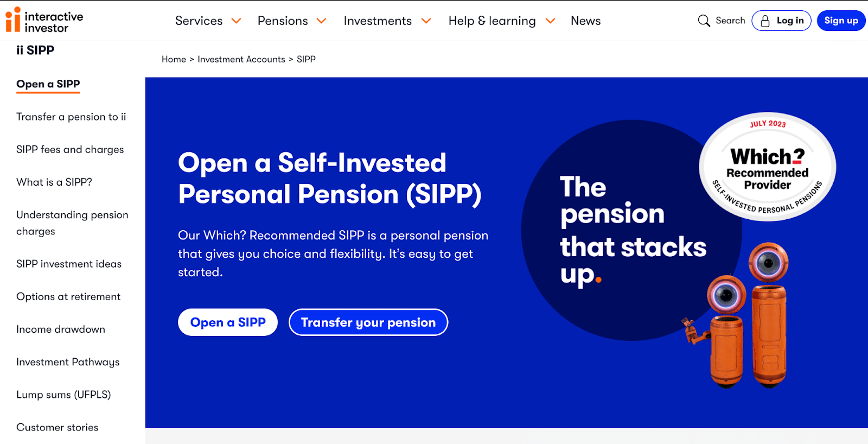Open the Investments dropdown chevron
Screen dimensions: 868x444
point(426,21)
